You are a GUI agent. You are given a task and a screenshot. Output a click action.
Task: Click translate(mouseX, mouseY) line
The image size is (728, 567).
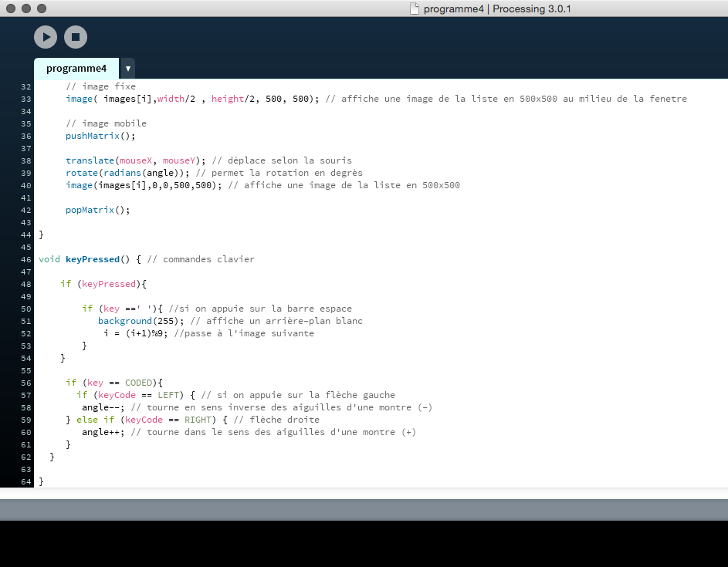coord(135,160)
